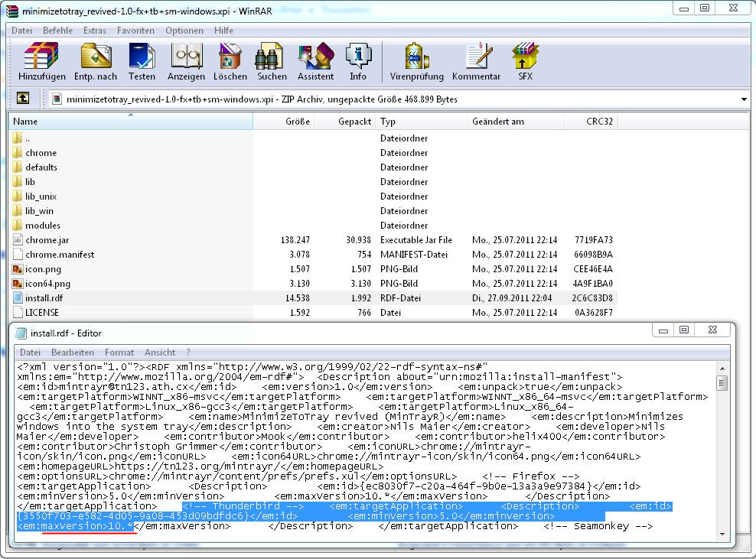756x559 pixels.
Task: Sort by the Gepackt column header
Action: [345, 122]
